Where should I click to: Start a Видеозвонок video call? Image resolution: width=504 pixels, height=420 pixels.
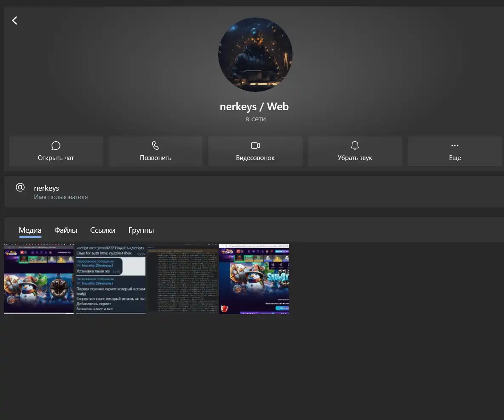[255, 151]
